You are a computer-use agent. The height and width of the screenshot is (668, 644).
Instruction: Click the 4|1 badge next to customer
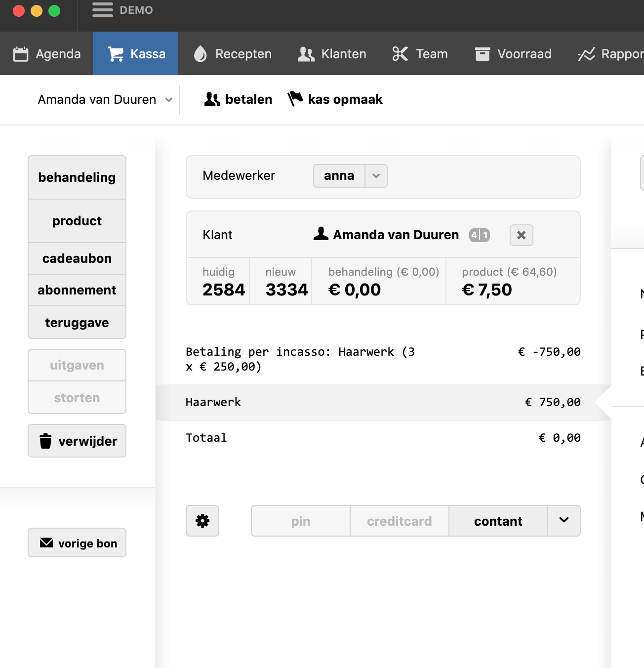click(x=479, y=235)
